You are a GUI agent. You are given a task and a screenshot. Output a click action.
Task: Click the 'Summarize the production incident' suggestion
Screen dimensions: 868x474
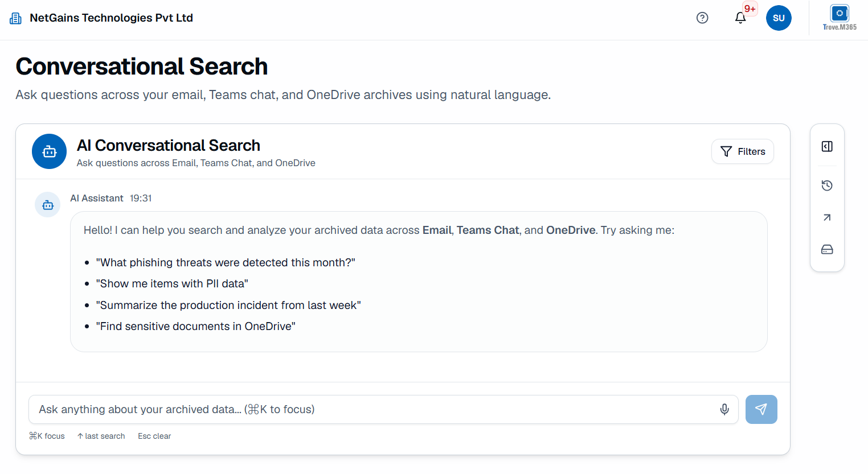click(x=228, y=305)
